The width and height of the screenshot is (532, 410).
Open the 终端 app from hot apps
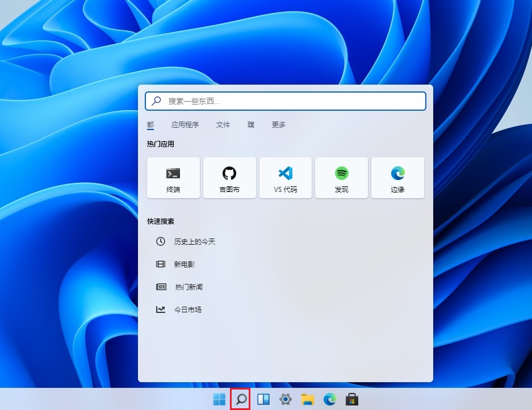point(173,177)
